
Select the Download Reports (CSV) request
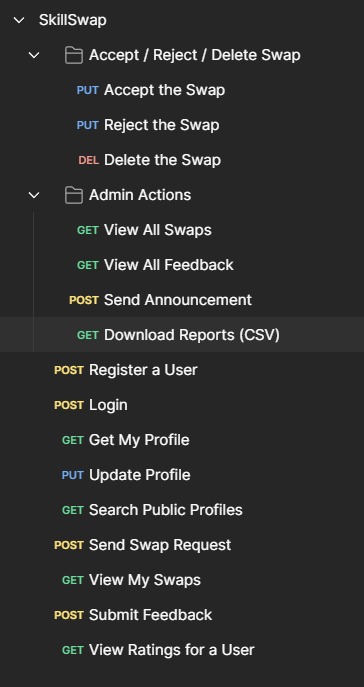coord(182,335)
